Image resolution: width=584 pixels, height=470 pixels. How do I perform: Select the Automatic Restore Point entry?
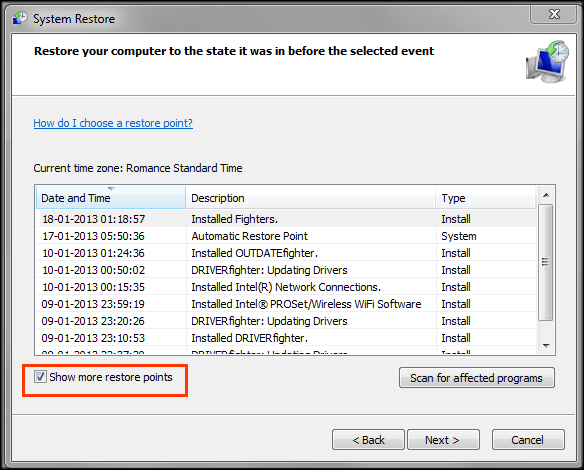click(x=286, y=236)
